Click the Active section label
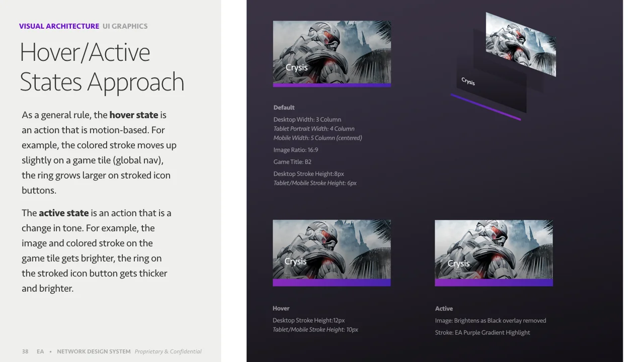The width and height of the screenshot is (644, 362). click(x=444, y=308)
